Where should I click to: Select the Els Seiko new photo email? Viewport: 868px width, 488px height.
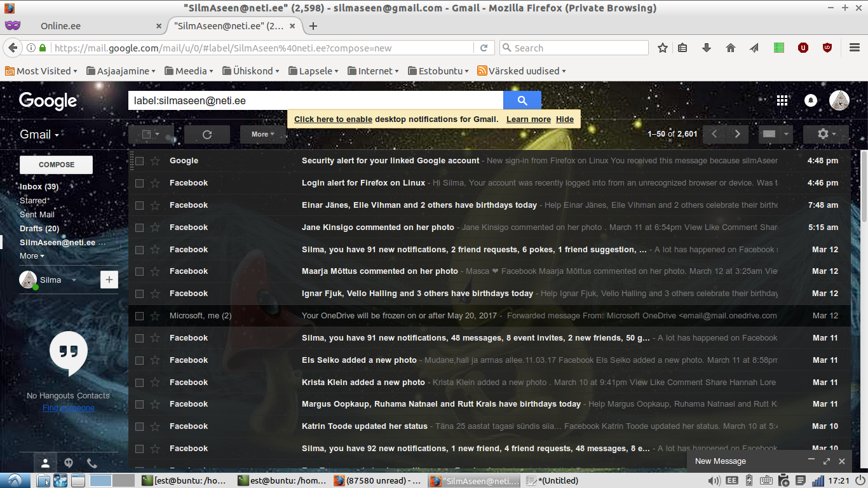(140, 360)
